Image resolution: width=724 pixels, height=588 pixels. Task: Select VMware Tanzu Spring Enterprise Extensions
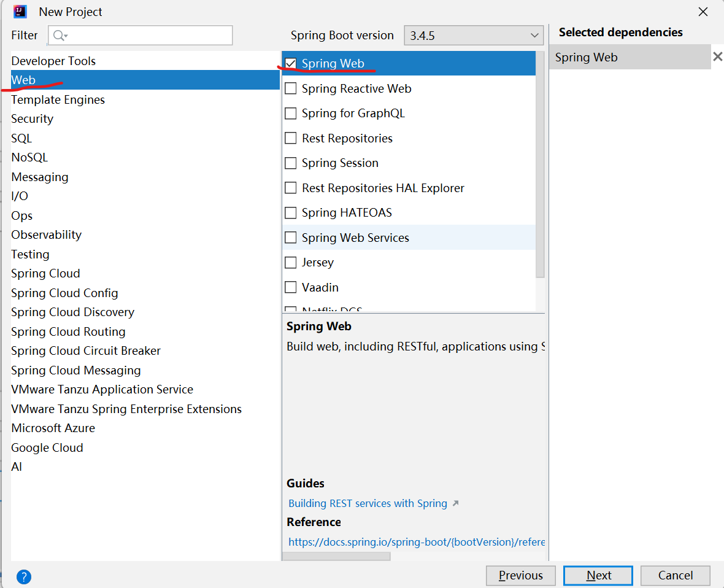tap(145, 409)
